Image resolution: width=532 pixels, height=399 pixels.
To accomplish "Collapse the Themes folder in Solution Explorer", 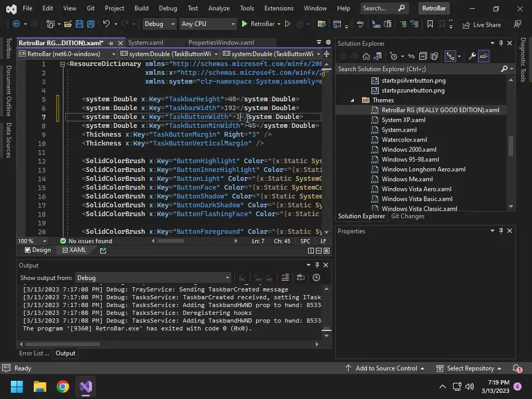I will (352, 100).
